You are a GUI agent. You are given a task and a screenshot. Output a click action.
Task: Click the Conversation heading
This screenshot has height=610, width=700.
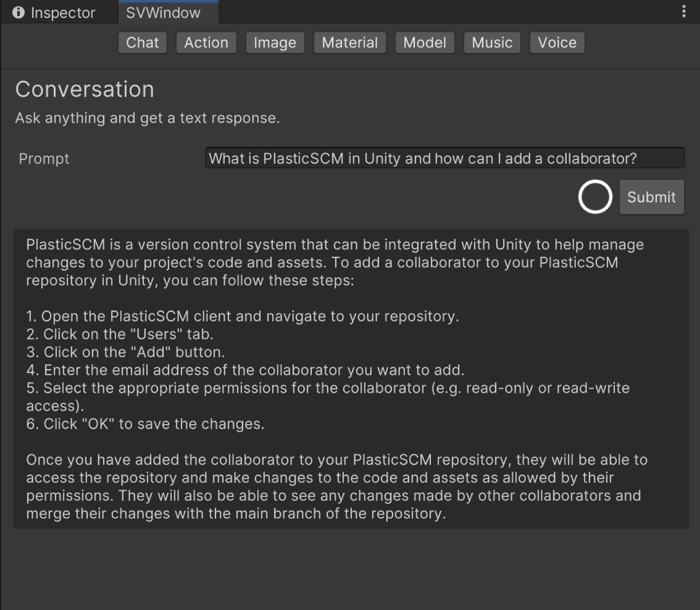pyautogui.click(x=85, y=89)
